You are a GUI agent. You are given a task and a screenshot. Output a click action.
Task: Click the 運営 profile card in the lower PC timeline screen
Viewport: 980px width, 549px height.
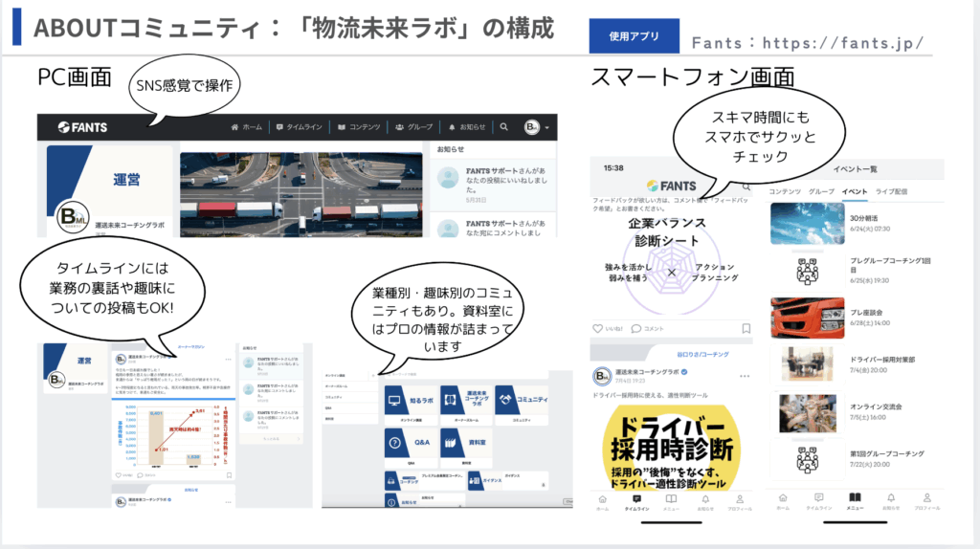75,368
